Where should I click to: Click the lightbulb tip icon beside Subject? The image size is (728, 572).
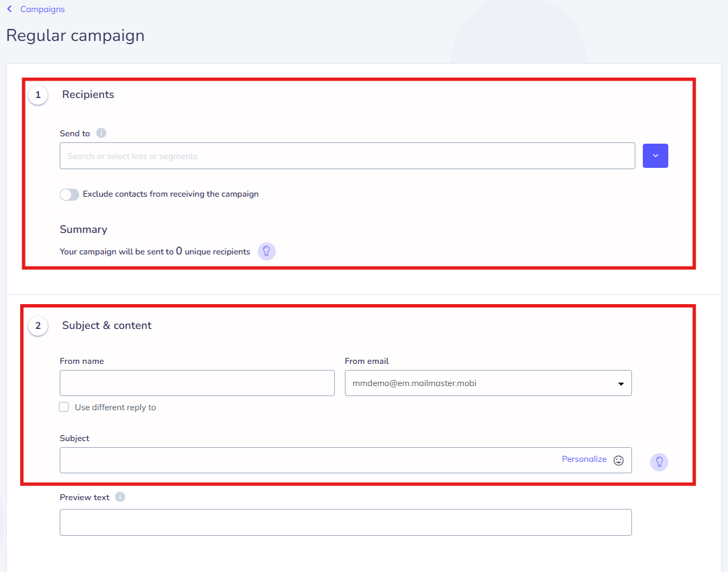point(659,462)
